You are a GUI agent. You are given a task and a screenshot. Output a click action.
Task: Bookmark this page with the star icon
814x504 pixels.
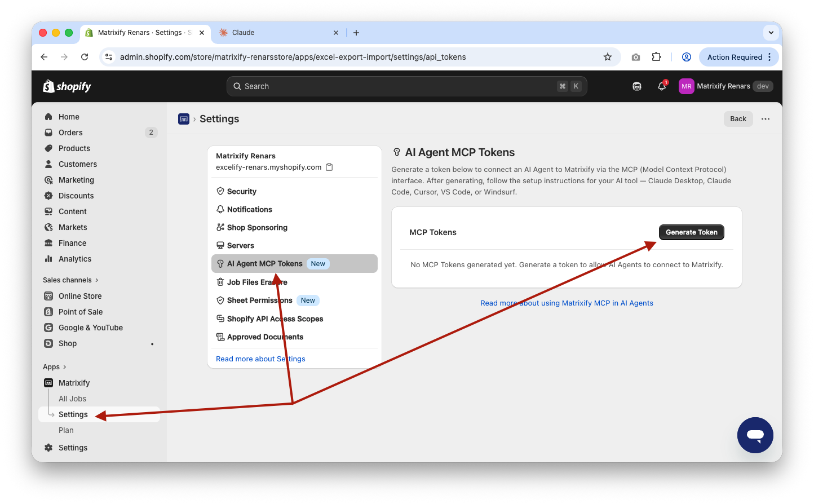click(608, 57)
